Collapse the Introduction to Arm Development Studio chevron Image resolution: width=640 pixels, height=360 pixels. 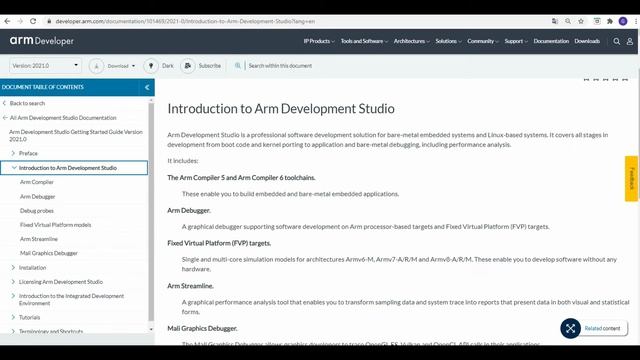[14, 168]
